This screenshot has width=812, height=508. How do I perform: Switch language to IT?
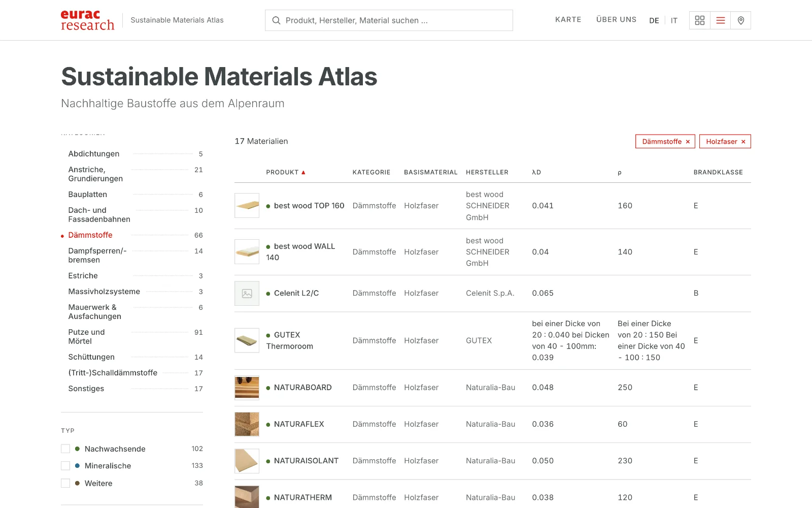674,20
